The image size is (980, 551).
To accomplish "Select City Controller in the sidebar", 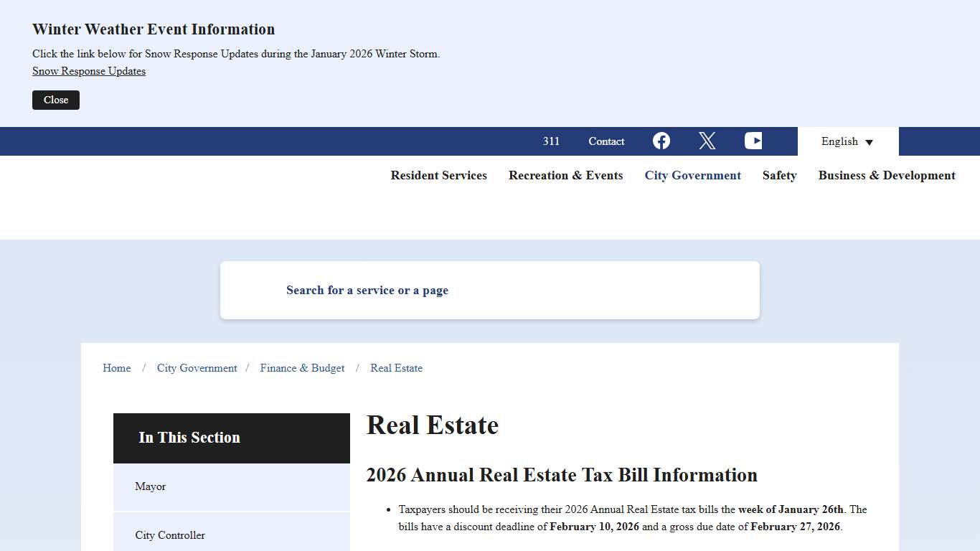I will click(x=170, y=535).
